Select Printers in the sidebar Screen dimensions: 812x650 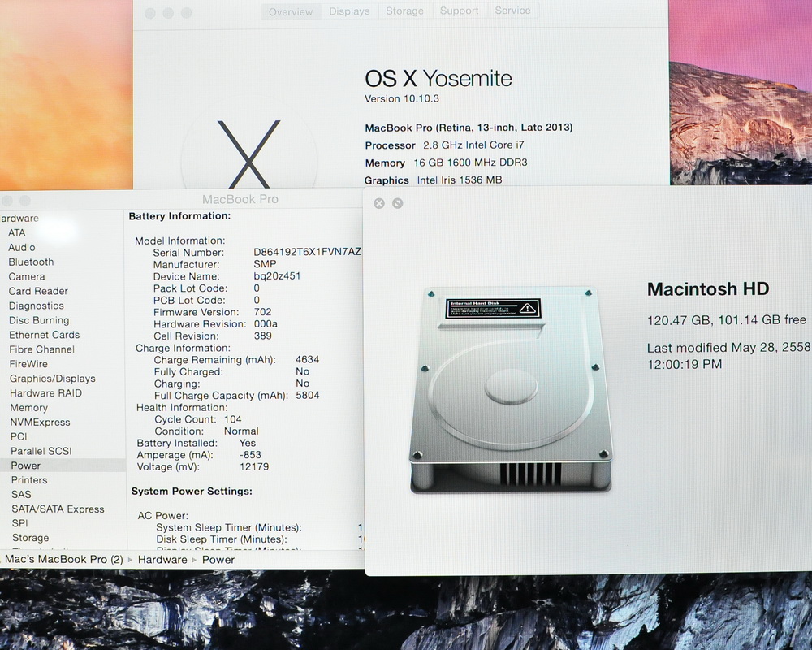point(29,480)
